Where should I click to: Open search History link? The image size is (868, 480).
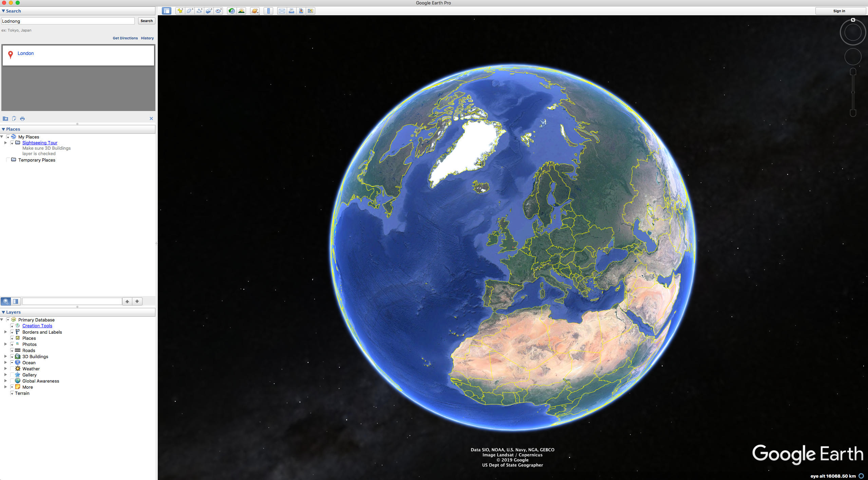point(147,38)
